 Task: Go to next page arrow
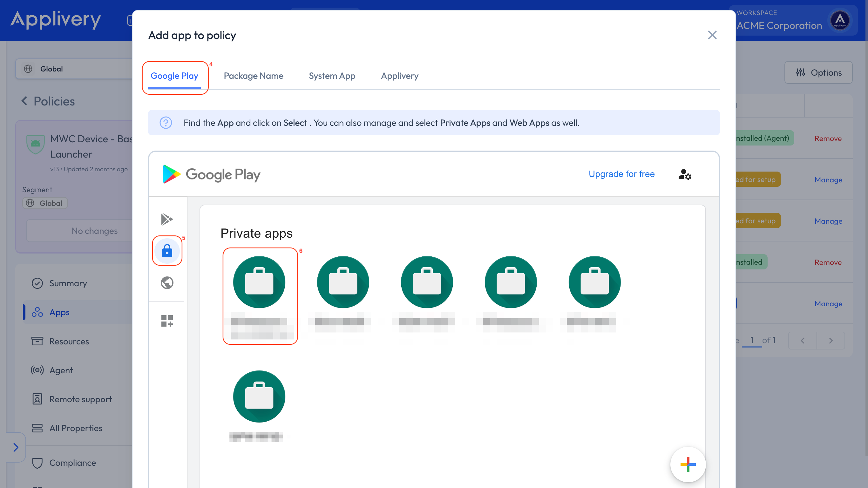(831, 340)
